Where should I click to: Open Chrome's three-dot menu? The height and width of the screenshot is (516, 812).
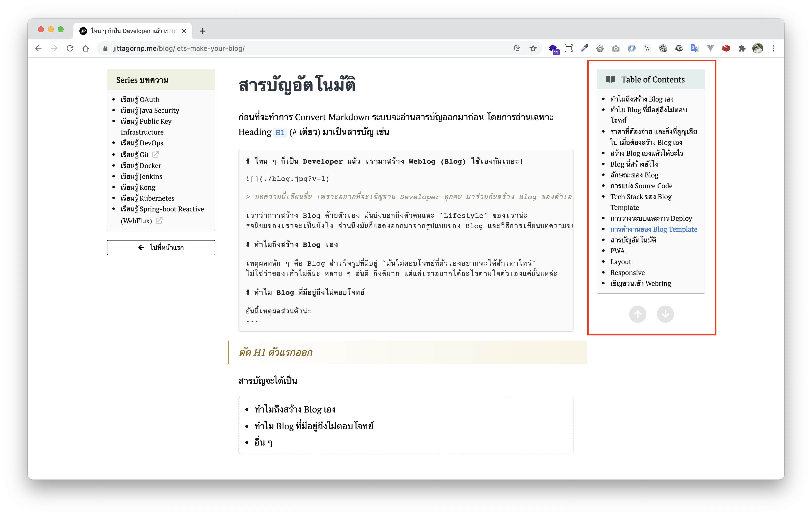774,49
